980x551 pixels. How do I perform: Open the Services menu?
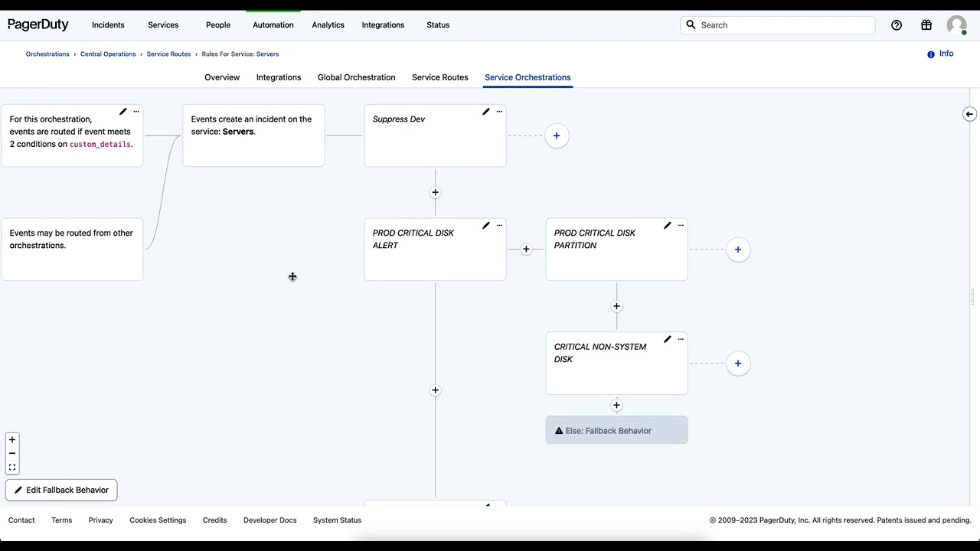[163, 25]
